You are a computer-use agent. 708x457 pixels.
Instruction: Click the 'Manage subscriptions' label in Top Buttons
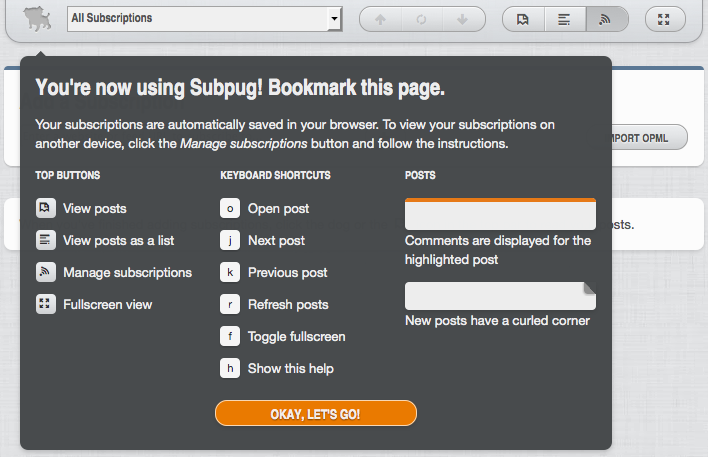tap(127, 273)
